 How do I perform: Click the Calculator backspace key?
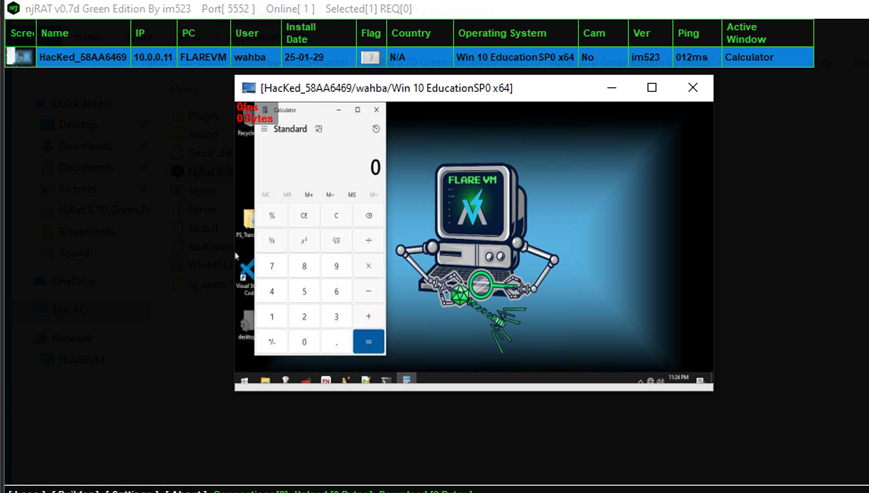(369, 215)
